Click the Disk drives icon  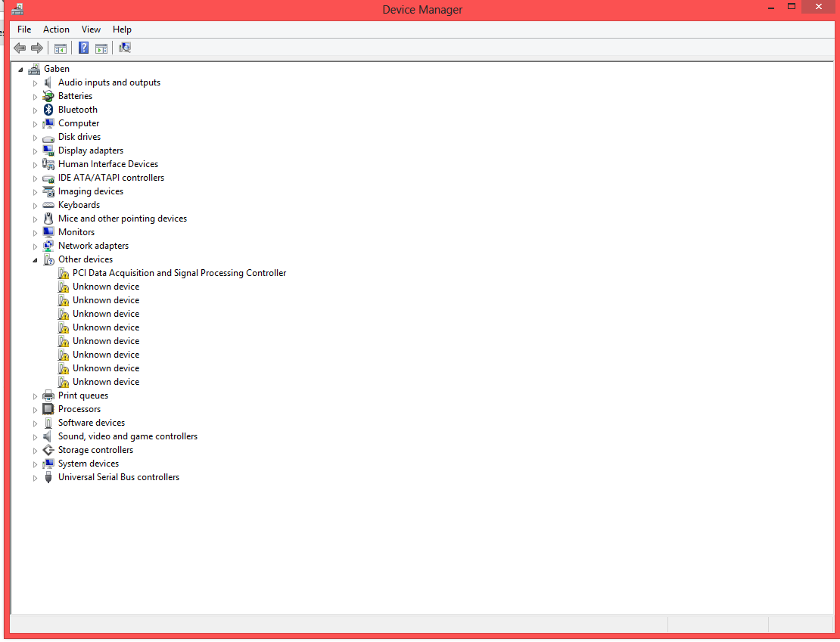[48, 138]
